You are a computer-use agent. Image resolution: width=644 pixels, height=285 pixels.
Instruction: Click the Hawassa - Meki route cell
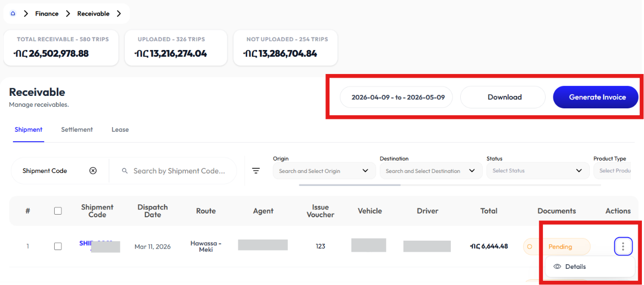[x=206, y=246]
